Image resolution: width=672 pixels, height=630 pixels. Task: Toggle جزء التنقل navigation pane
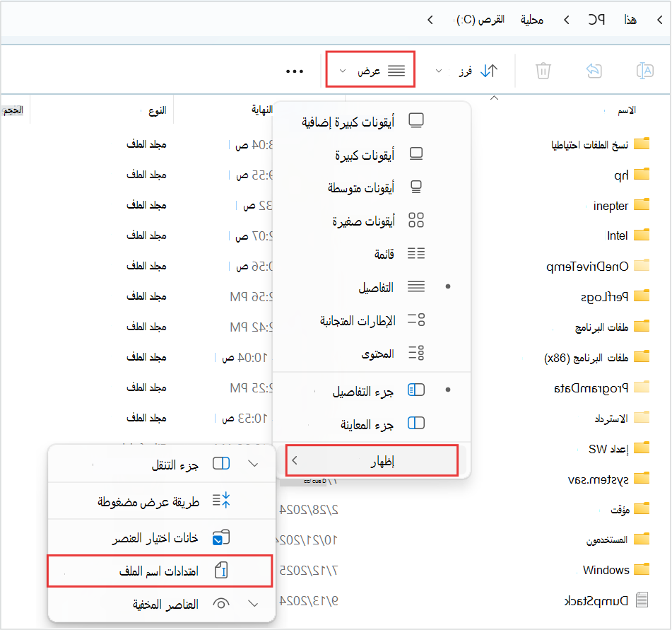click(161, 465)
